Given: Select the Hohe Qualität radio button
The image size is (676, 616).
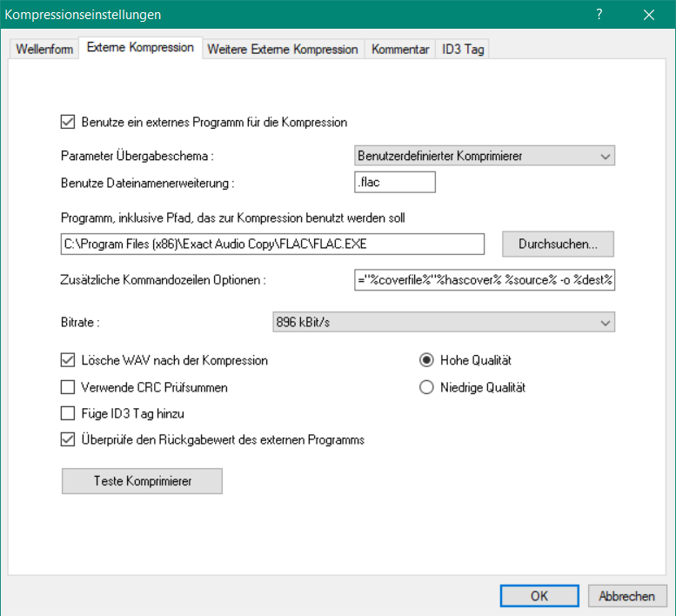Looking at the screenshot, I should (426, 360).
